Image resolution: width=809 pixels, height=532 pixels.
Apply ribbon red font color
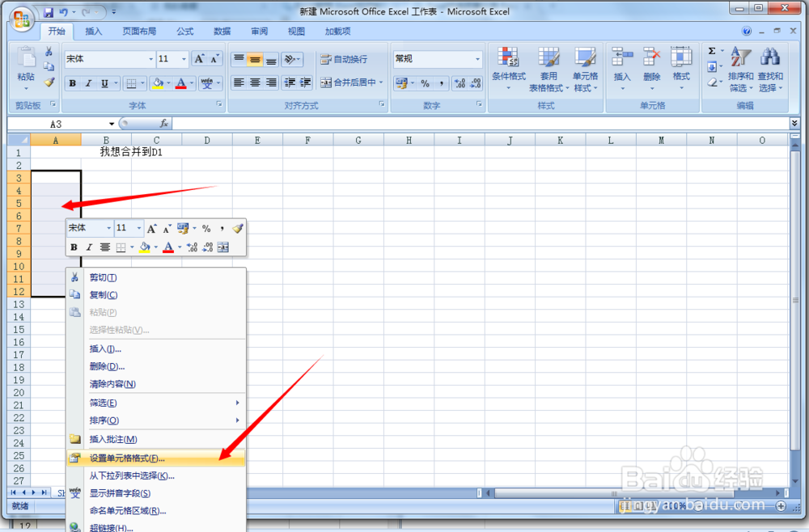pyautogui.click(x=180, y=83)
